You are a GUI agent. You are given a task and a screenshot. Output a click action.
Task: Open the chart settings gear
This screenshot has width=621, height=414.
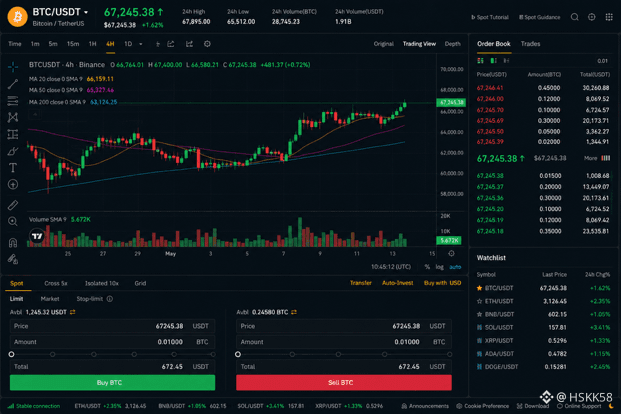tap(207, 44)
